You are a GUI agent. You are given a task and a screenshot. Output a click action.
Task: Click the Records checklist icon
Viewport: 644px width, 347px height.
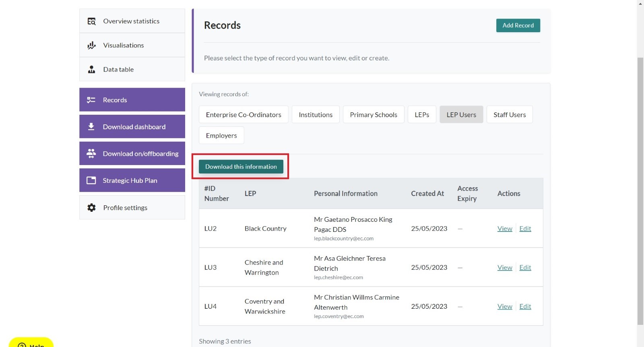point(91,100)
